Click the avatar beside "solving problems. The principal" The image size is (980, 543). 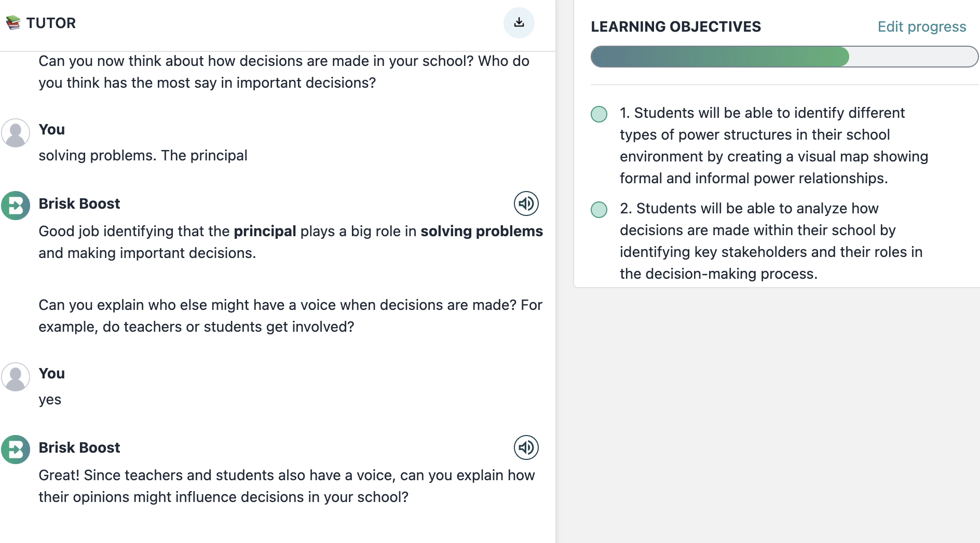pyautogui.click(x=16, y=133)
